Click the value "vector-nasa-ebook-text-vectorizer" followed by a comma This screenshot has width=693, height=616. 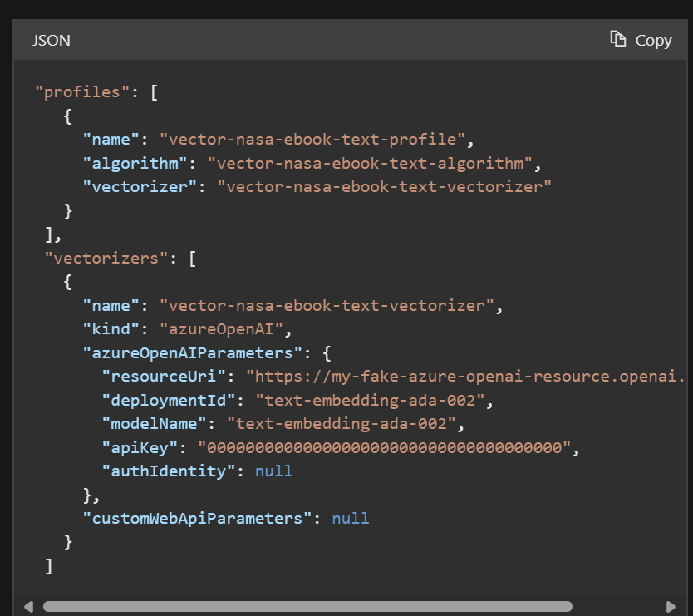(327, 306)
